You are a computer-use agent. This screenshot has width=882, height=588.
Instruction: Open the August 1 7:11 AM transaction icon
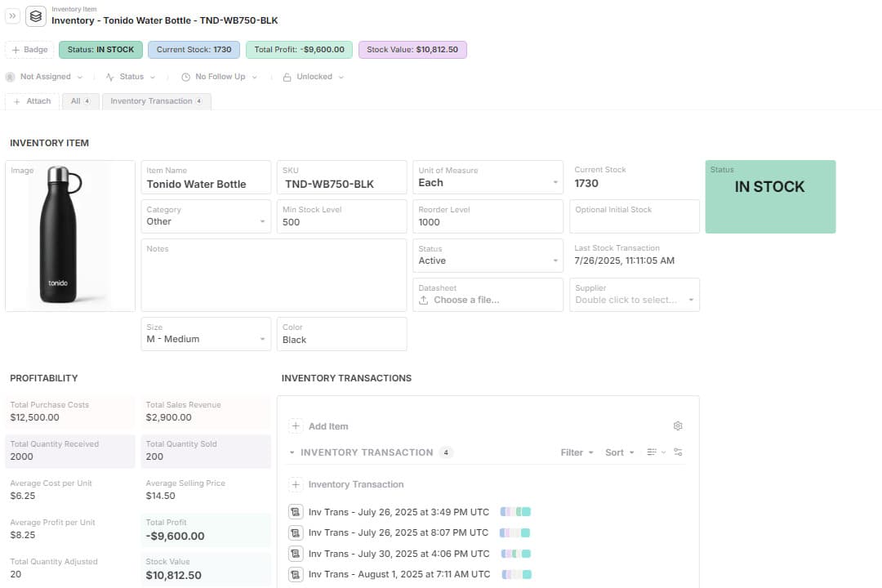pos(296,574)
